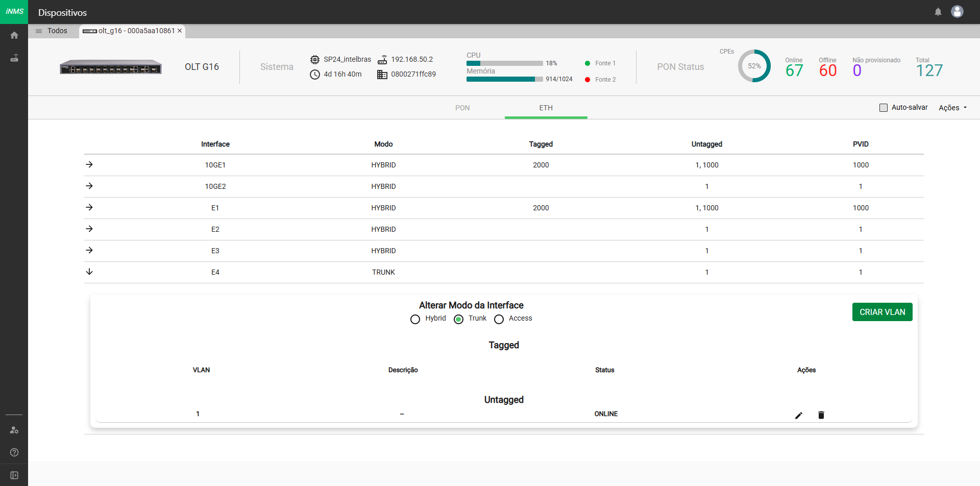Image resolution: width=980 pixels, height=486 pixels.
Task: Expand the E1 interface row
Action: coord(89,207)
